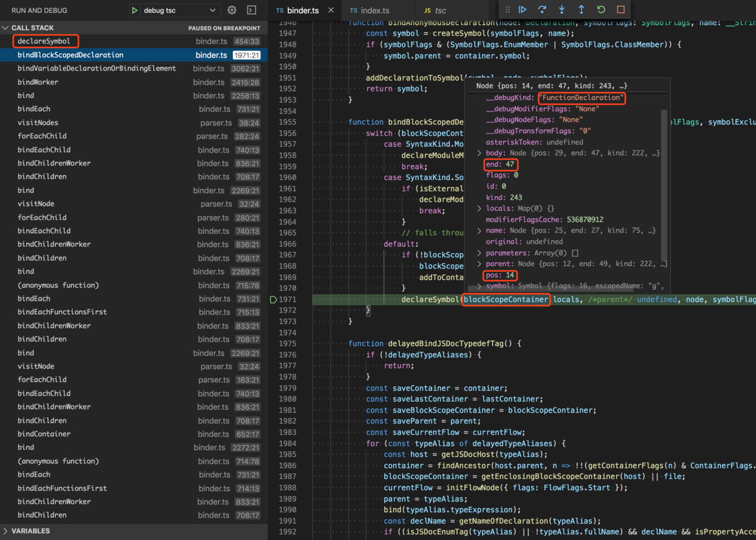Expand the parameters Array(0) entry
Screen dimensions: 756x540
[479, 253]
